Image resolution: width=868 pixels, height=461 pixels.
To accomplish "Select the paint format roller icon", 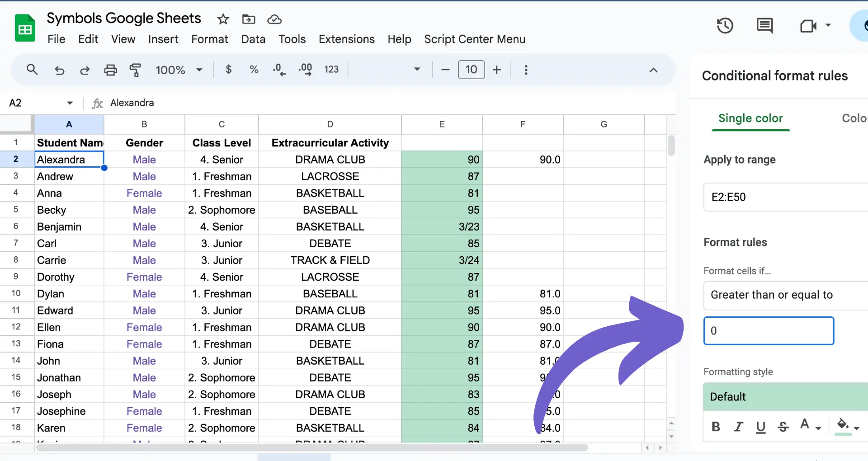I will coord(135,70).
